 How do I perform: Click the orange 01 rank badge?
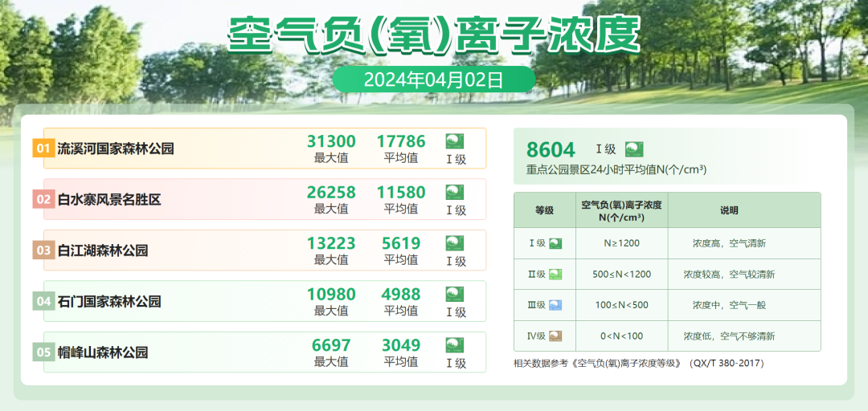(43, 149)
